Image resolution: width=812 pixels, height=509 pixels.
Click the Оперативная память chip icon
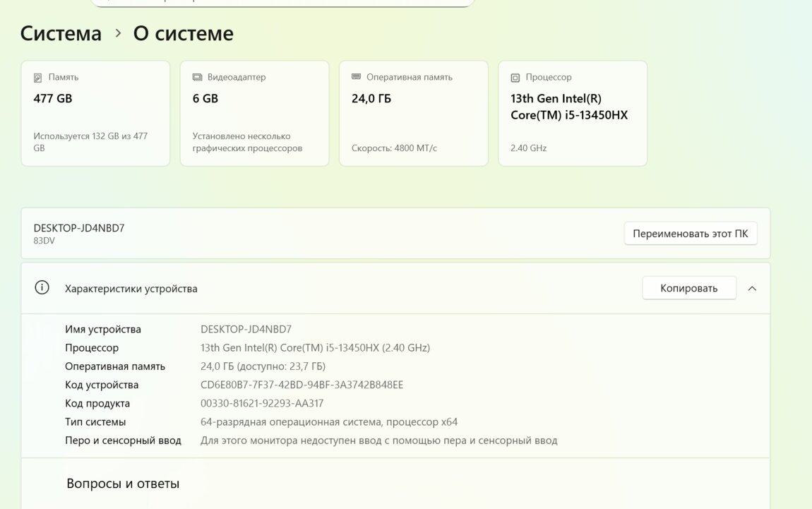[x=356, y=77]
